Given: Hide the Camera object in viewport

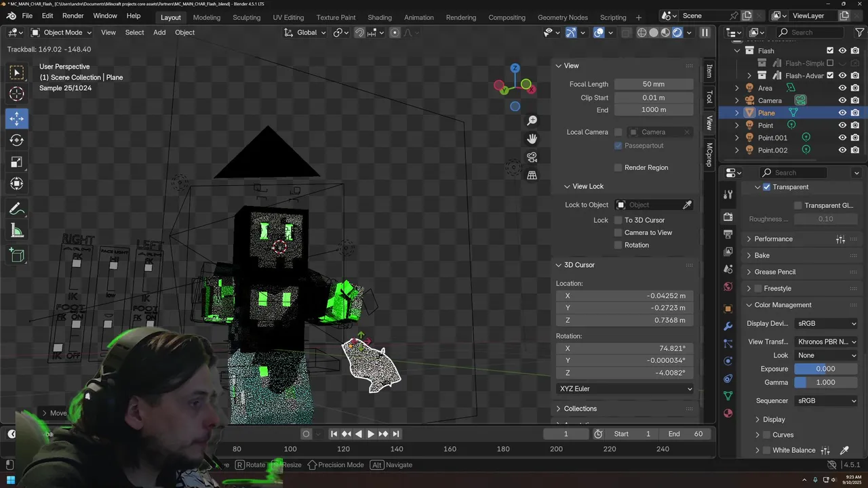Looking at the screenshot, I should point(842,100).
